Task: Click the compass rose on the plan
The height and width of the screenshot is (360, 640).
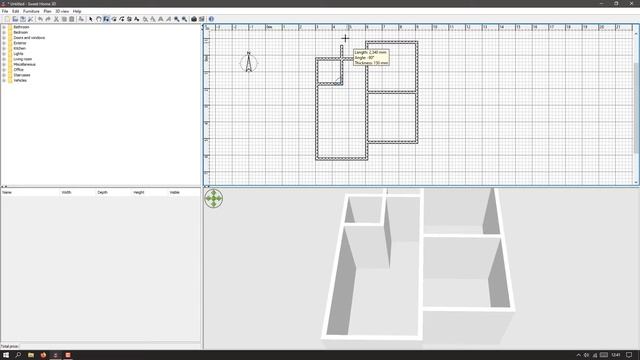Action: pos(249,62)
